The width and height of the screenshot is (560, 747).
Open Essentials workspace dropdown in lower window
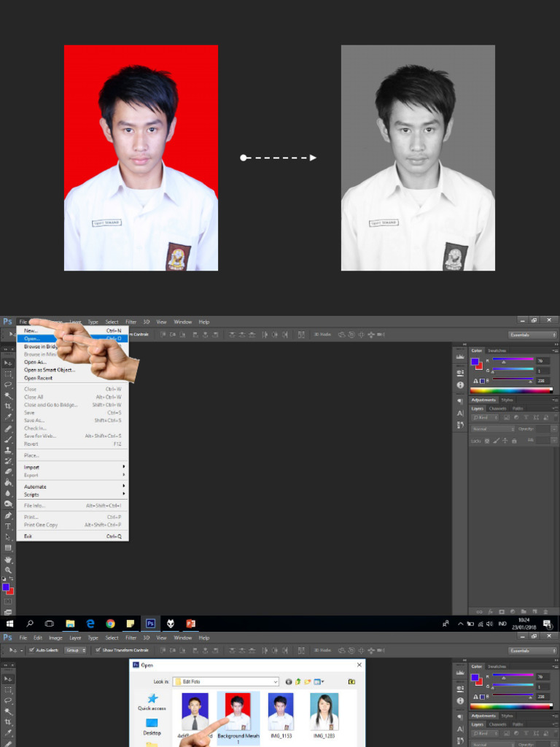tap(532, 650)
